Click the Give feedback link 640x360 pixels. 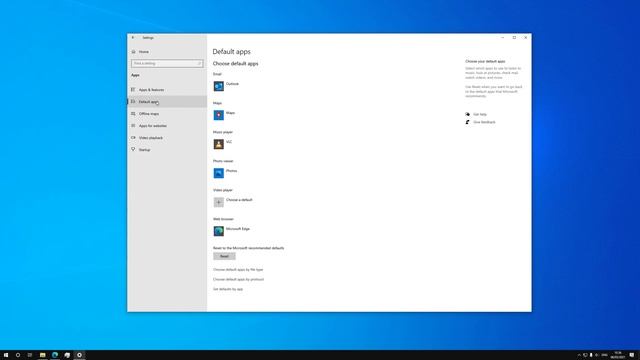click(484, 122)
